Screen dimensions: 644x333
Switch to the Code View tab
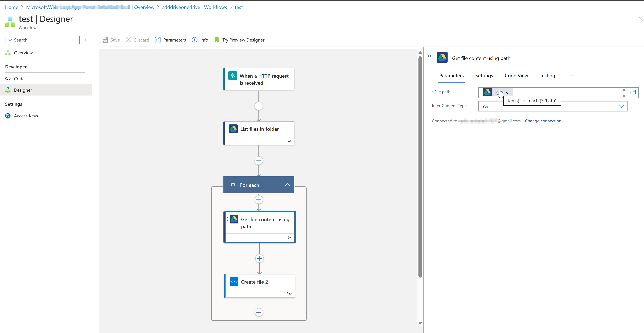click(516, 76)
